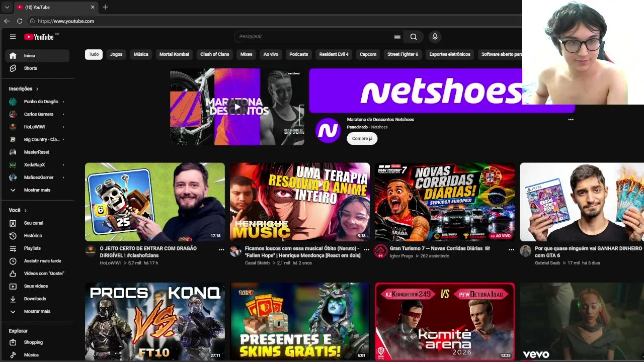Open more options for Netshoes ad

click(571, 120)
